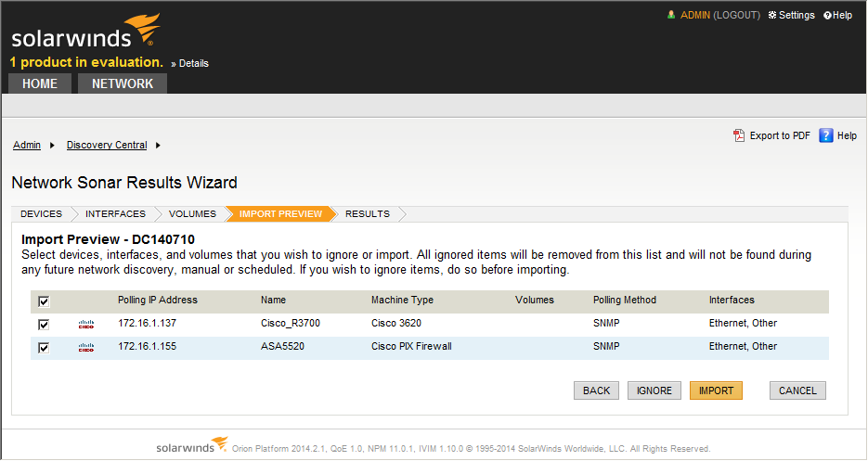Viewport: 868px width, 461px height.
Task: Click the device name ASA5520
Action: click(x=283, y=346)
